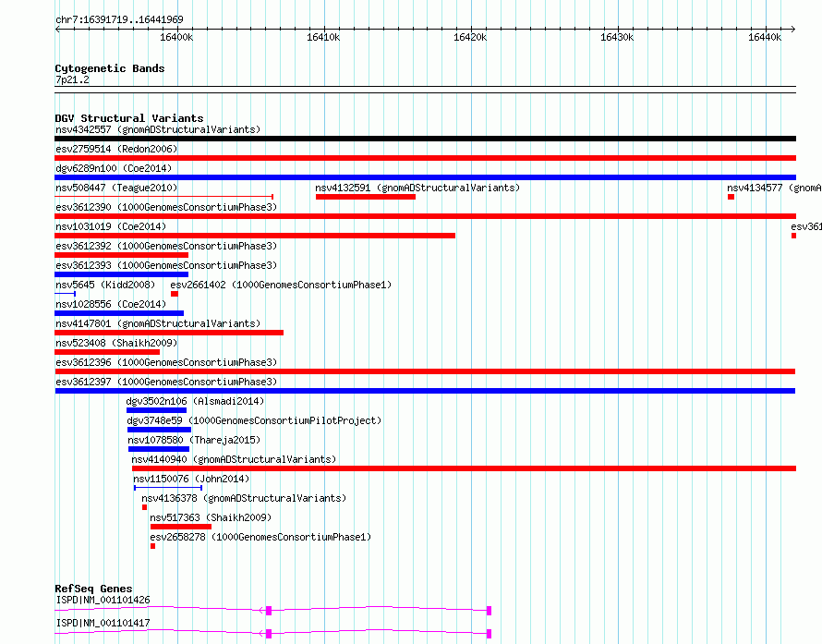822x644 pixels.
Task: Click the 16430k ruler position label
Action: [617, 38]
